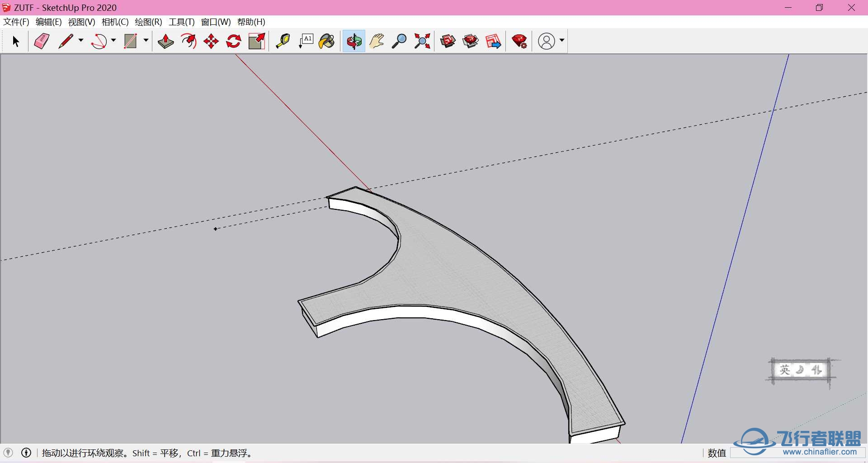Select the Eraser tool

point(42,41)
